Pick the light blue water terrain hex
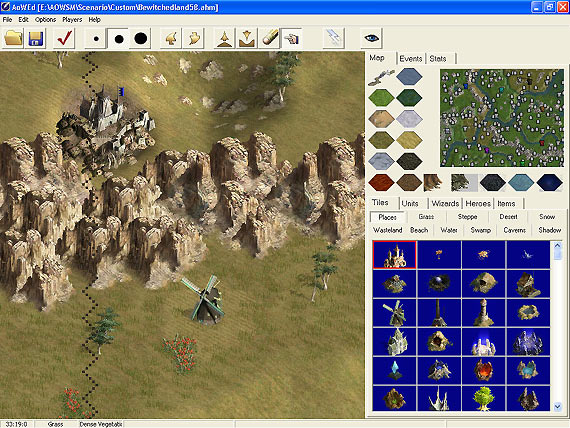This screenshot has width=570, height=428. [521, 182]
